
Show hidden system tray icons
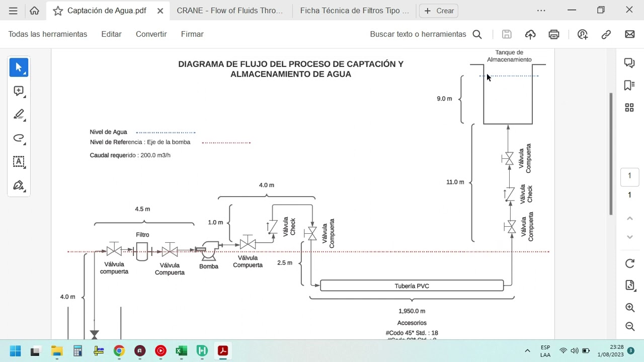coord(527,351)
